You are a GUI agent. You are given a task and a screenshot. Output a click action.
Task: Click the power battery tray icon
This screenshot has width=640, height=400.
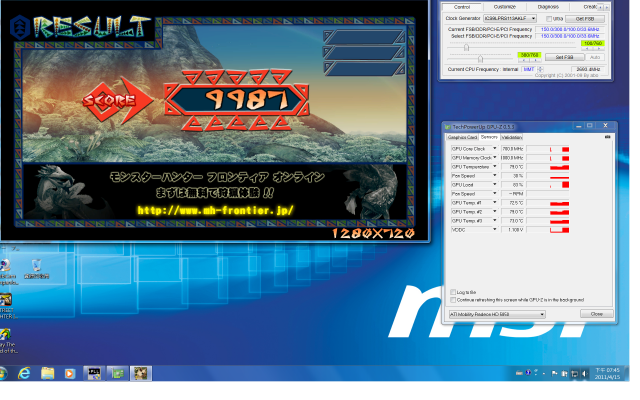pos(564,373)
